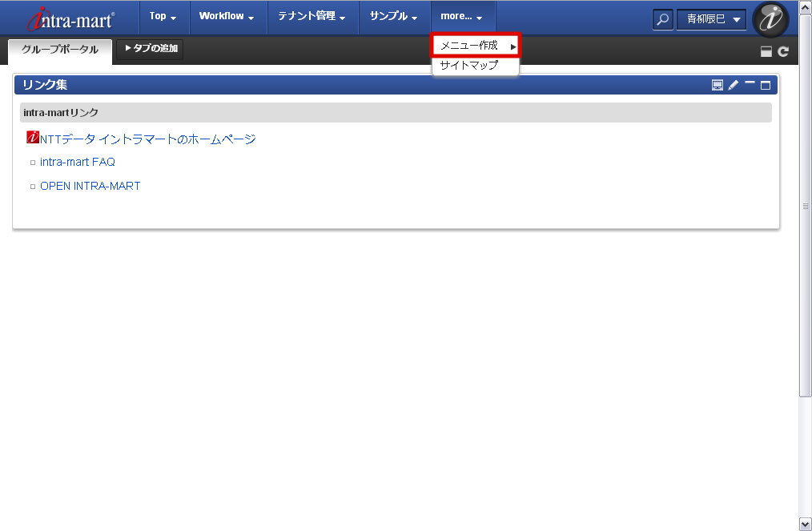
Task: Open the テナント管理 dropdown menu
Action: (312, 16)
